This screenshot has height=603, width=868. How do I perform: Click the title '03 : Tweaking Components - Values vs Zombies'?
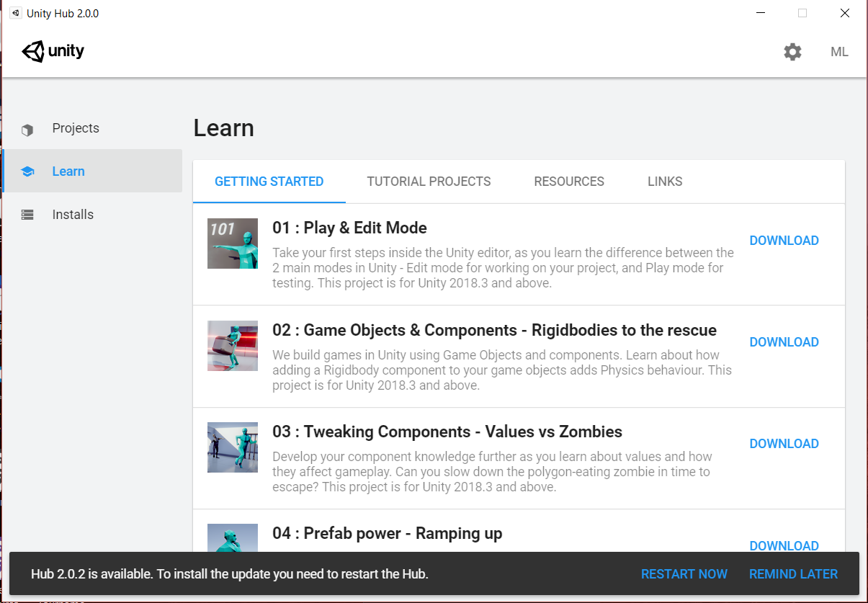pyautogui.click(x=447, y=432)
